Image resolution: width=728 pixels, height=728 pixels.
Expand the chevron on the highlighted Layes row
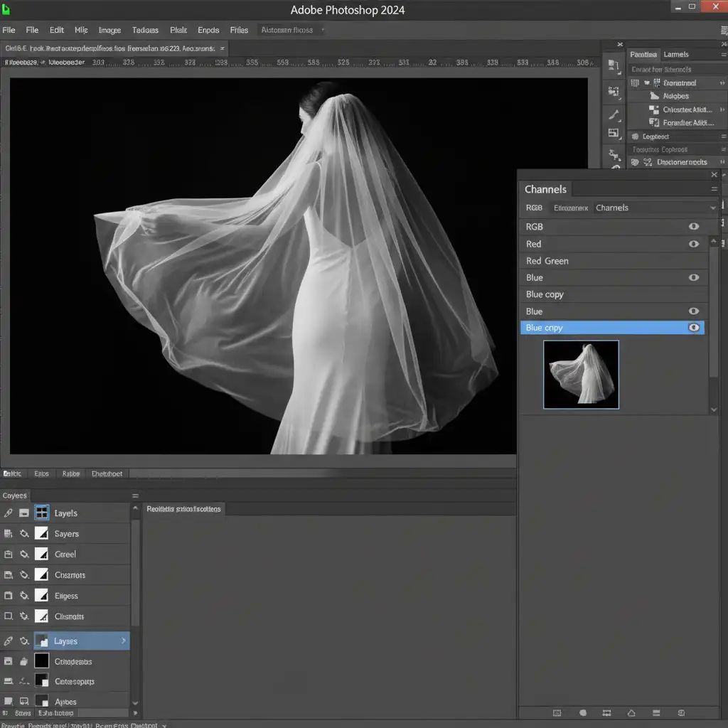click(x=124, y=641)
